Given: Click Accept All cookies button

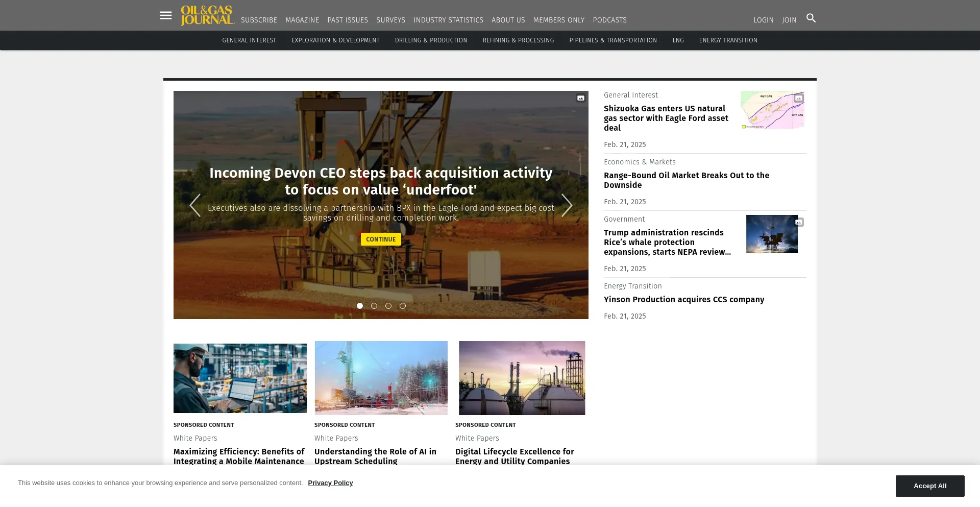Looking at the screenshot, I should 930,486.
